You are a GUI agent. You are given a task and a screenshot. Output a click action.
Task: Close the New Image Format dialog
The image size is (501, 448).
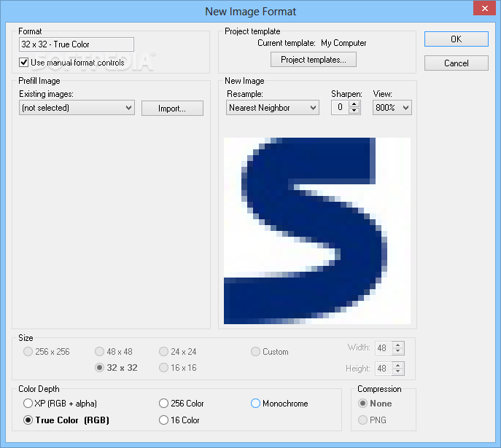tap(485, 8)
